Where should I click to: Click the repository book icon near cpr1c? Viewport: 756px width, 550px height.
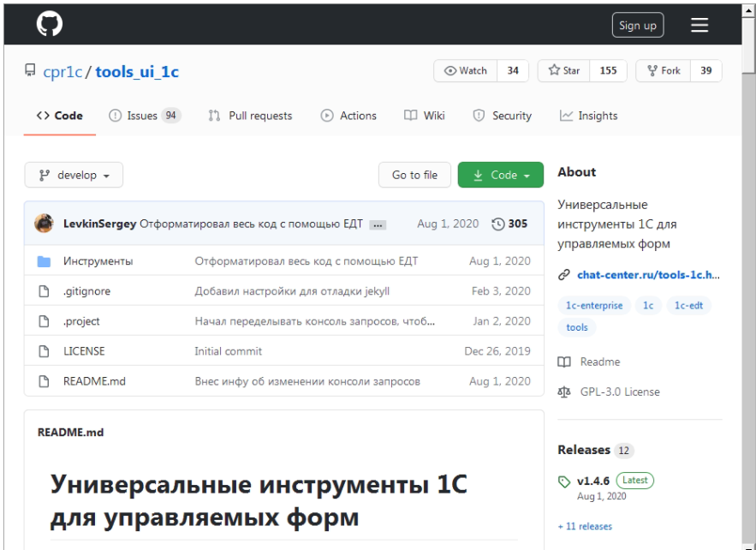click(x=30, y=71)
